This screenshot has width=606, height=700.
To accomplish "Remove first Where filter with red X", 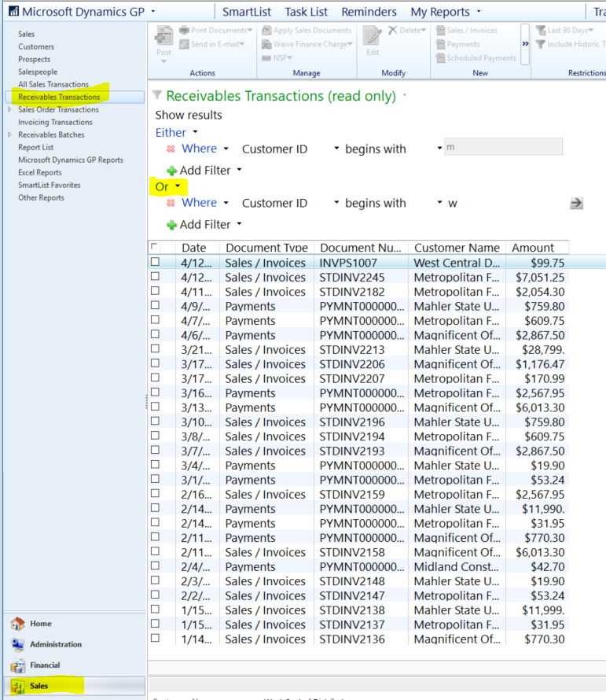I will (171, 149).
